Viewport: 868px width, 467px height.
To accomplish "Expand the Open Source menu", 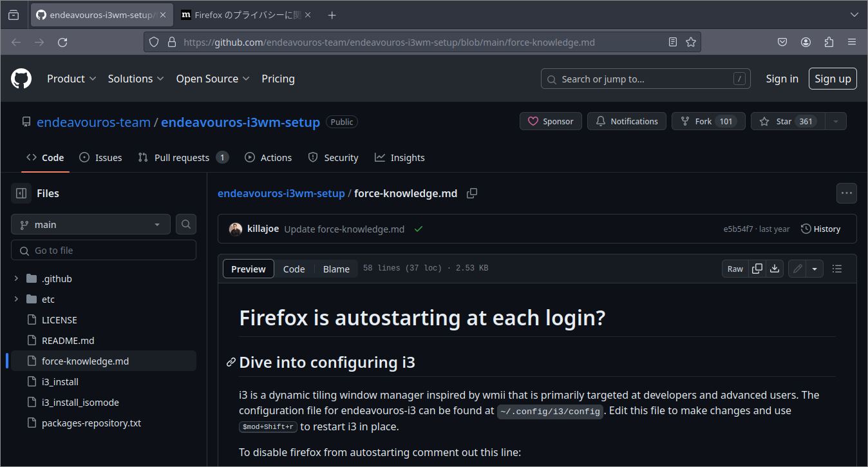I will [x=212, y=79].
